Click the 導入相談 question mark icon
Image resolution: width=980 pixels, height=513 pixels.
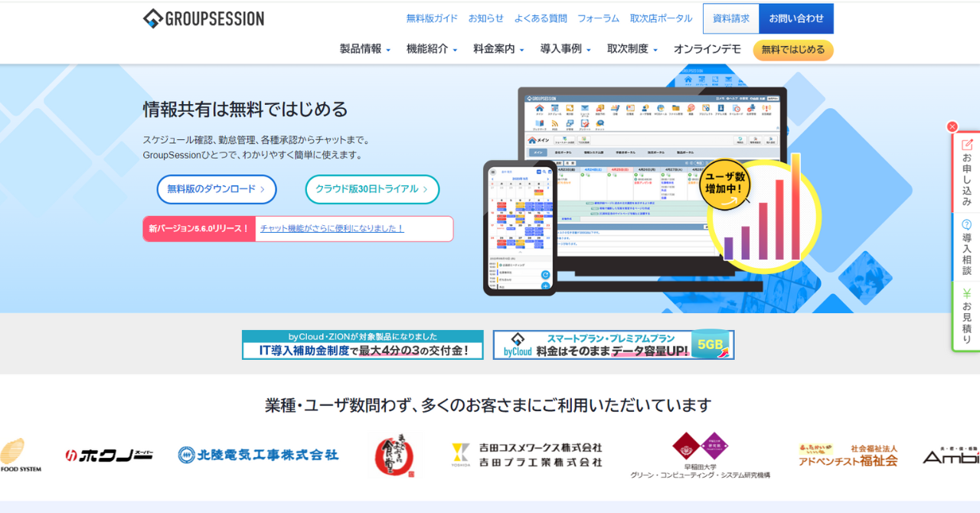967,224
